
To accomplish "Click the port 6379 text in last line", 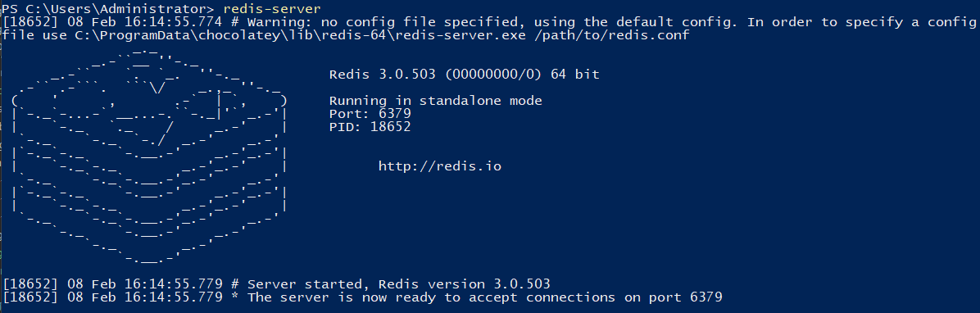I will click(x=686, y=297).
